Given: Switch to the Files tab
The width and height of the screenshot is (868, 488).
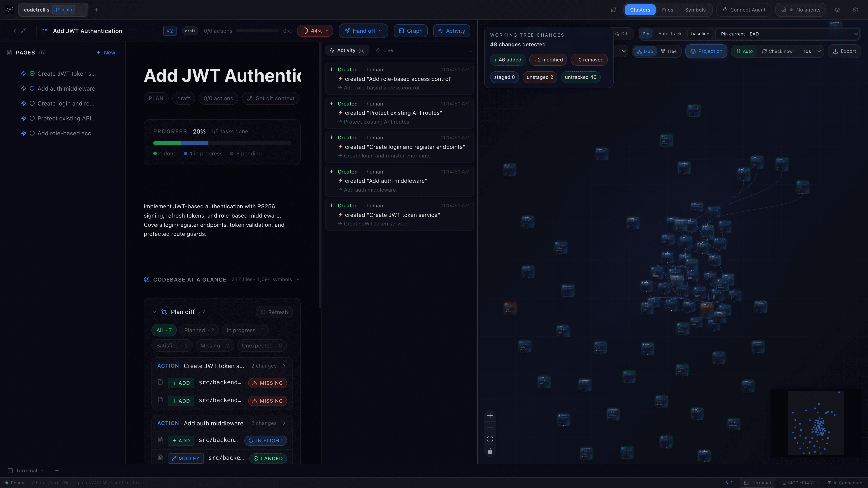Looking at the screenshot, I should (667, 10).
